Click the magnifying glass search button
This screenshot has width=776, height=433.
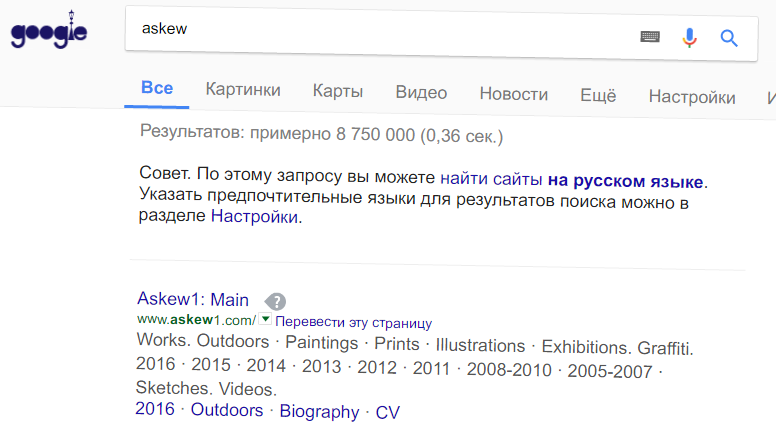point(729,38)
